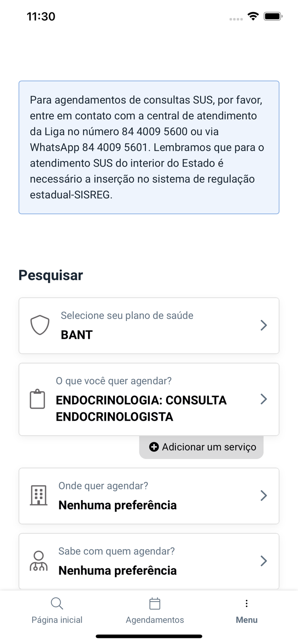Viewport: 298px width, 644px height.
Task: Tap the plus icon on 'Adicionar um serviço'
Action: pyautogui.click(x=154, y=447)
